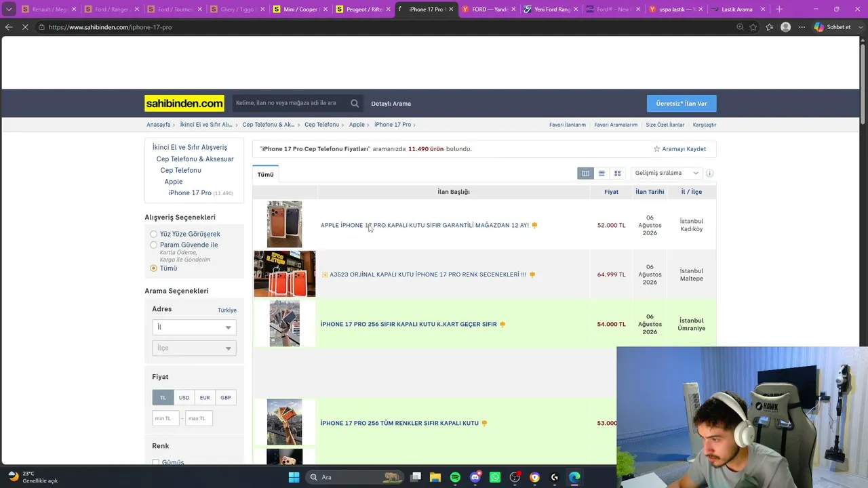The image size is (868, 488).
Task: Sort listings by the Fiyat column header
Action: click(x=612, y=192)
